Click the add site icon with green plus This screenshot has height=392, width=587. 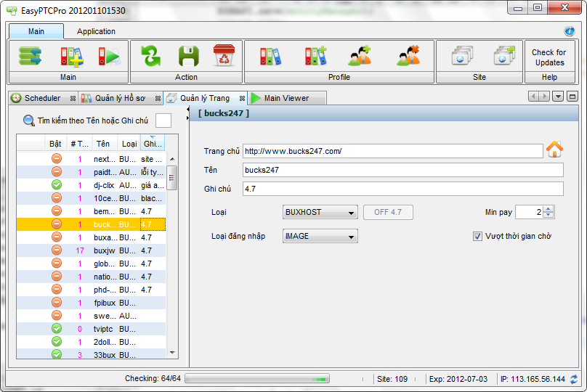(504, 56)
